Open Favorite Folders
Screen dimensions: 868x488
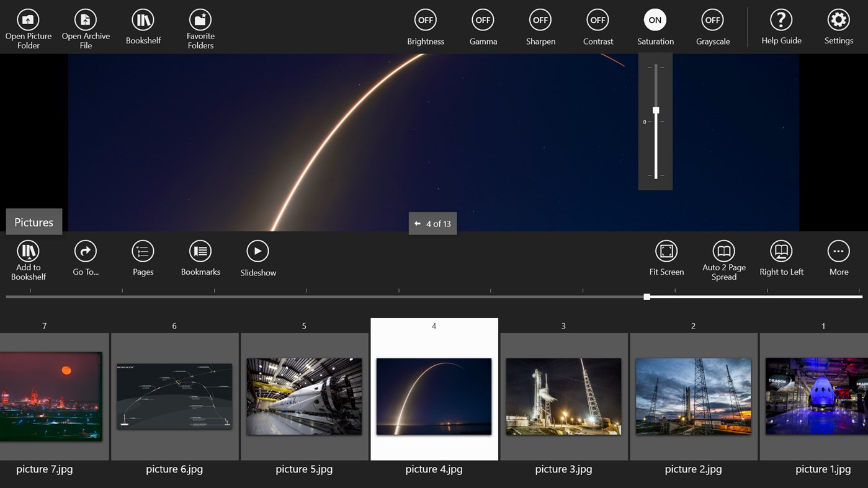coord(200,29)
